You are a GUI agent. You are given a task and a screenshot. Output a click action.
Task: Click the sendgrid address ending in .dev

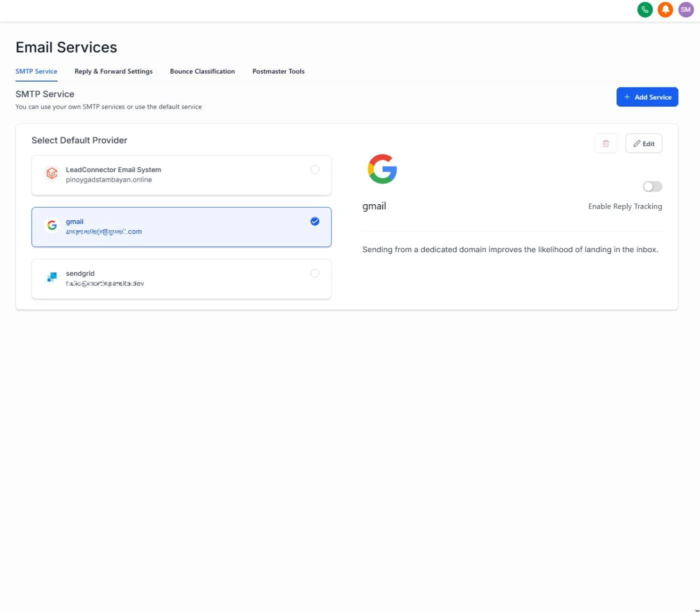pos(105,284)
